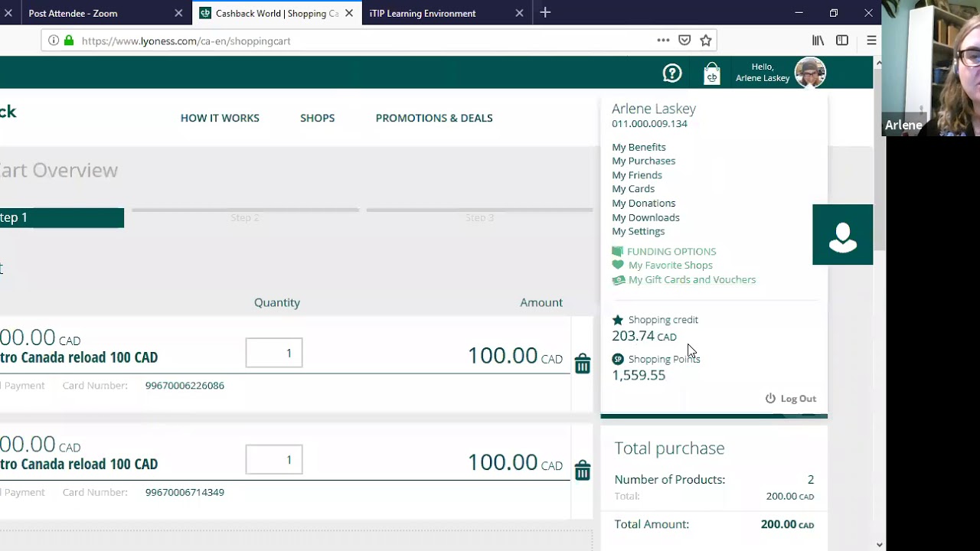Click the Step 1 progress indicator
980x551 pixels.
[x=62, y=218]
